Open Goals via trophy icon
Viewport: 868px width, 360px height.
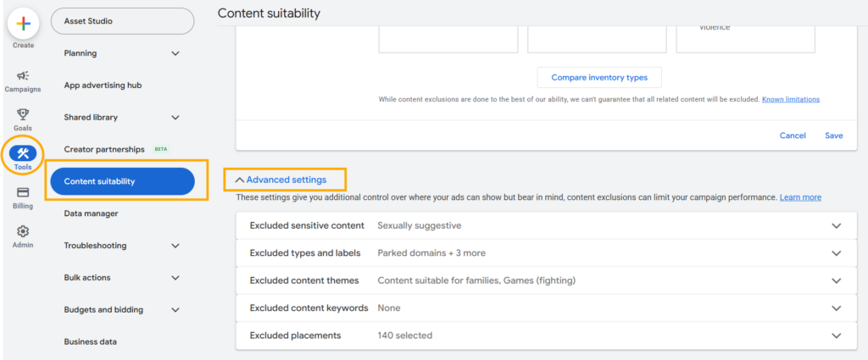(23, 114)
